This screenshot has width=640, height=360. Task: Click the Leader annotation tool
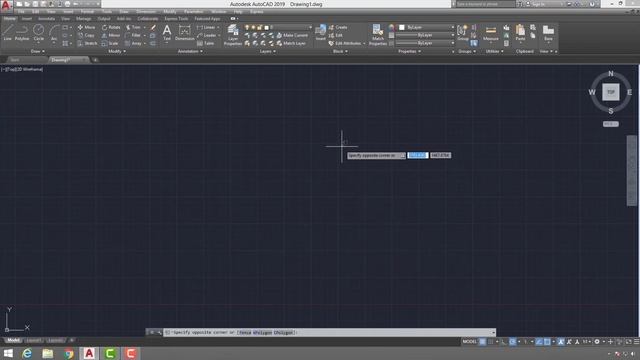[x=207, y=36]
